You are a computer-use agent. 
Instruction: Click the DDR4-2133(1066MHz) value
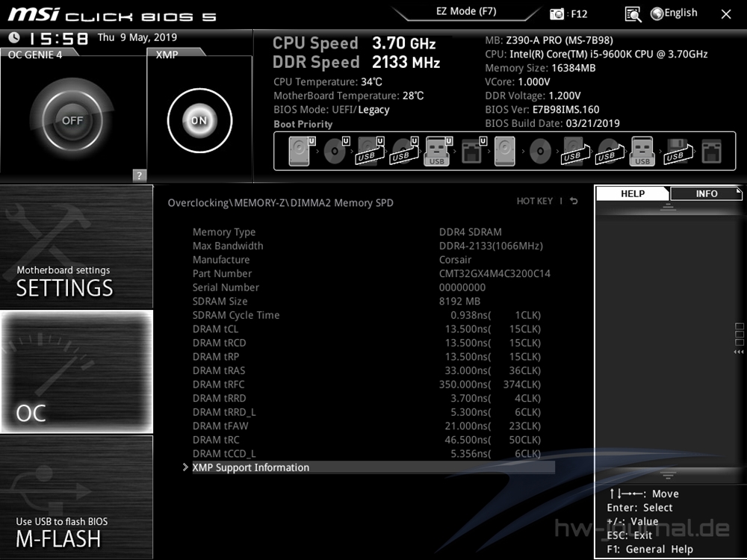click(491, 246)
